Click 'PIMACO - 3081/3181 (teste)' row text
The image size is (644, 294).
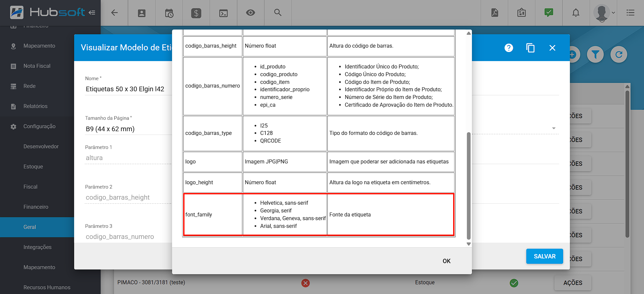pyautogui.click(x=151, y=283)
